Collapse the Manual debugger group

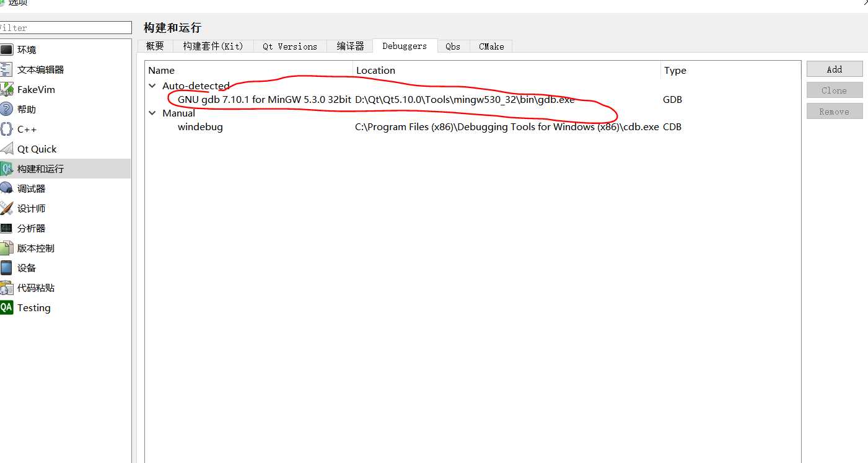pyautogui.click(x=152, y=113)
